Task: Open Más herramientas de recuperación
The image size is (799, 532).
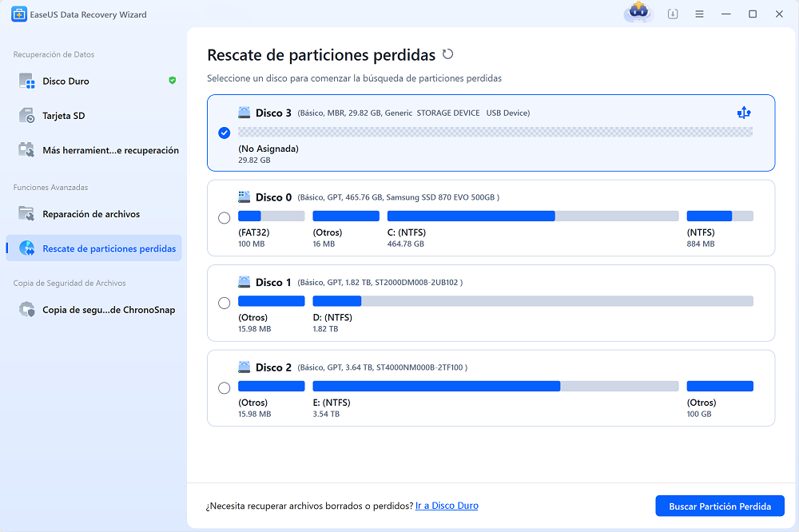Action: point(93,150)
